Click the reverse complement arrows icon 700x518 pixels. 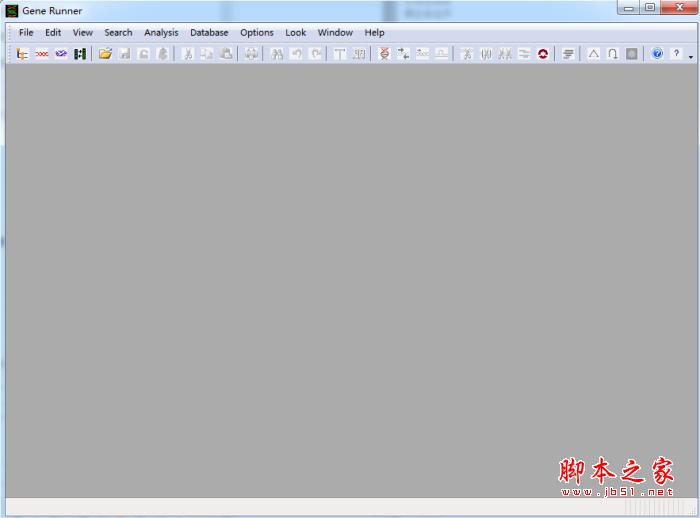[403, 54]
